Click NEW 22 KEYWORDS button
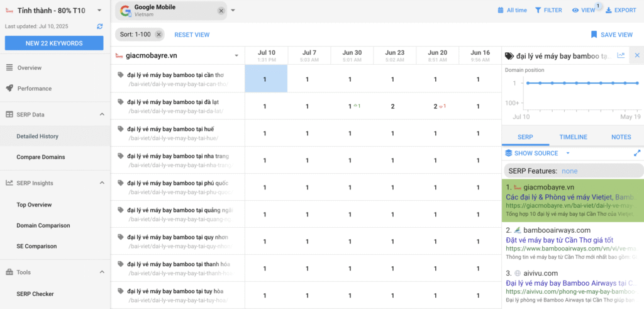 pos(54,43)
